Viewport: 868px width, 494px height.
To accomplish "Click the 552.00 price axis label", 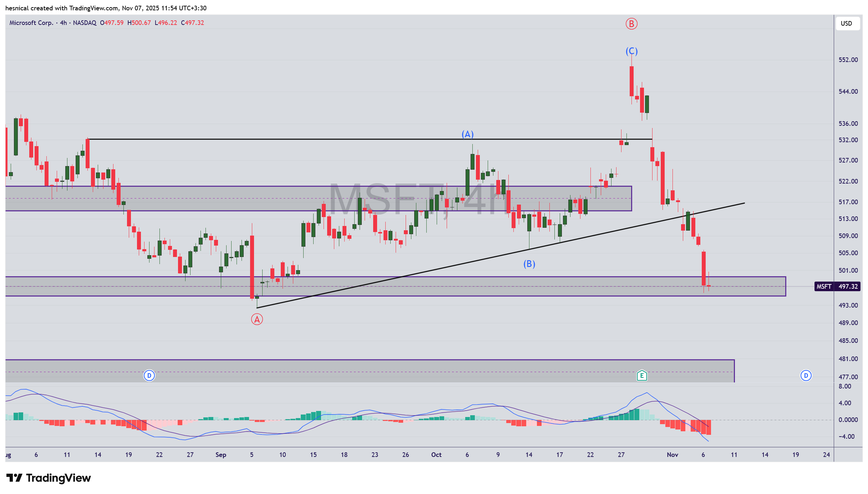I will pyautogui.click(x=848, y=60).
